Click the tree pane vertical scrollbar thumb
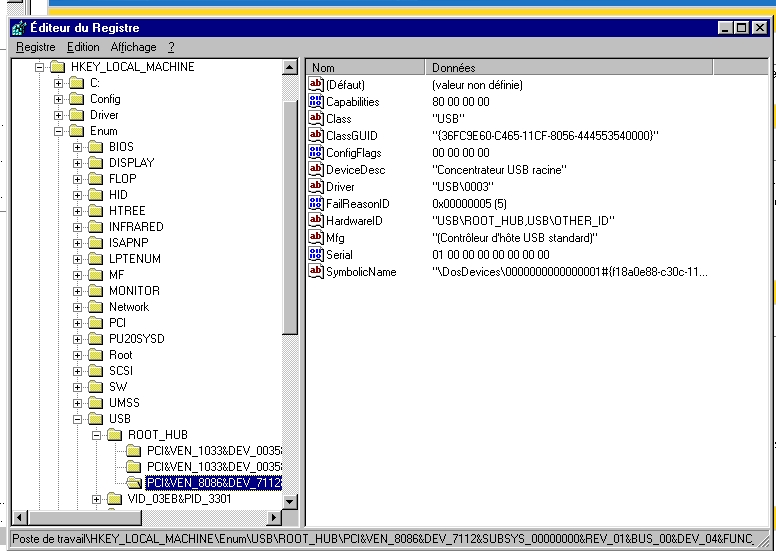Image resolution: width=776 pixels, height=551 pixels. pos(290,217)
